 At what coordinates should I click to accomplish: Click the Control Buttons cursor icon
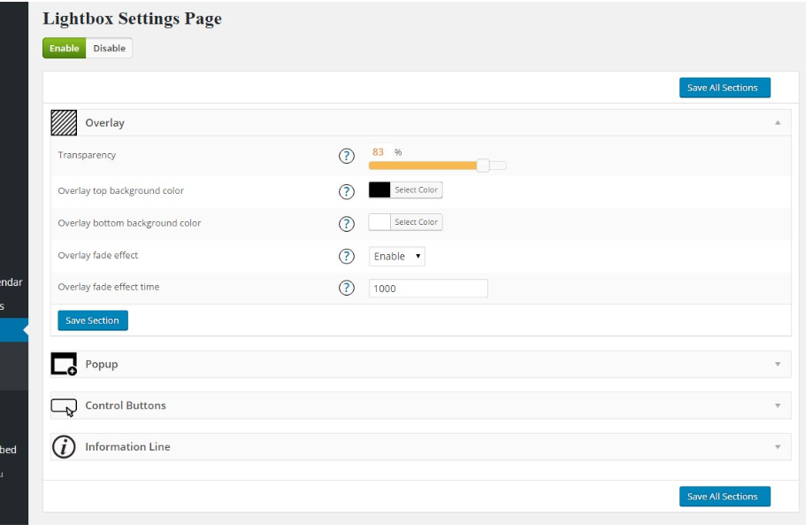click(65, 406)
